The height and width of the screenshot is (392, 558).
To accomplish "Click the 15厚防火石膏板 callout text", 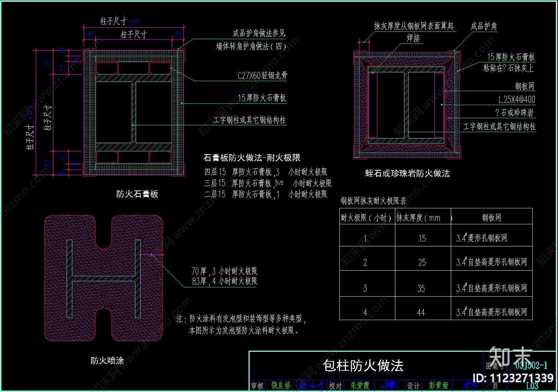I will click(262, 98).
